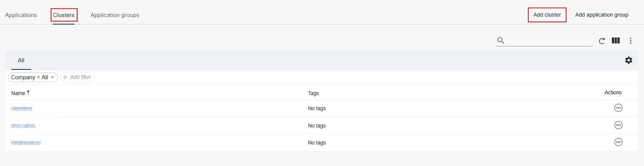Open actions menu for the second cluster
This screenshot has width=644, height=166.
coord(618,125)
